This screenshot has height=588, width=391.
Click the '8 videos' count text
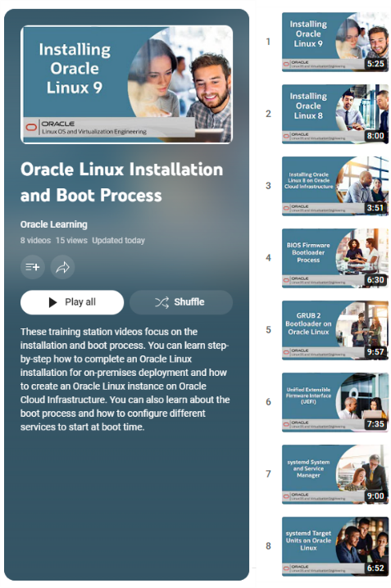click(x=35, y=241)
